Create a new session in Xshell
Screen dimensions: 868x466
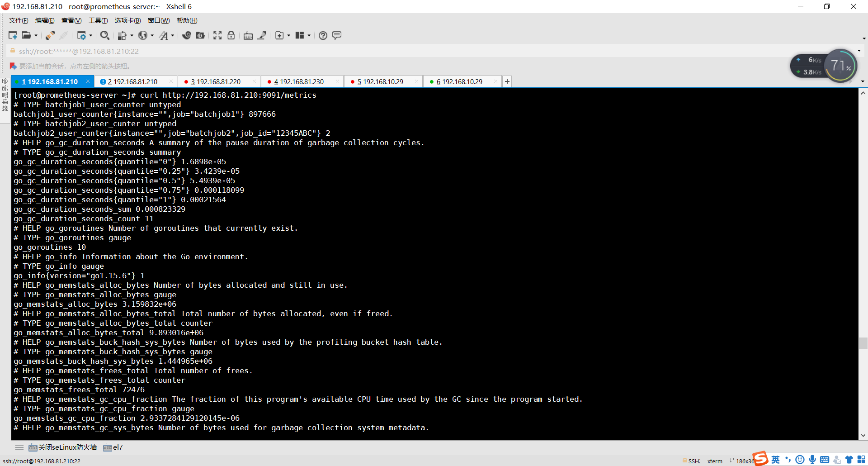point(13,35)
